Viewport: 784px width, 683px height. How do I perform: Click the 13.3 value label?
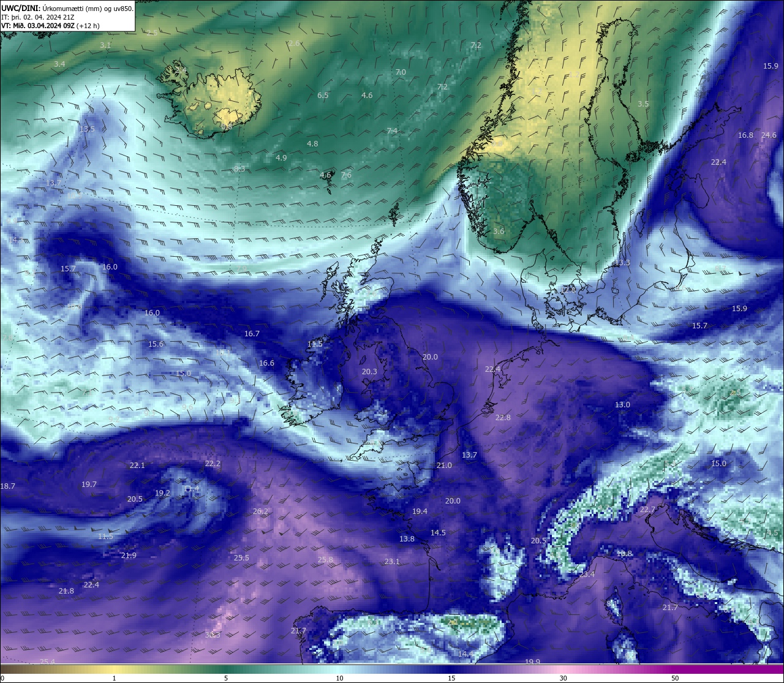click(x=622, y=263)
